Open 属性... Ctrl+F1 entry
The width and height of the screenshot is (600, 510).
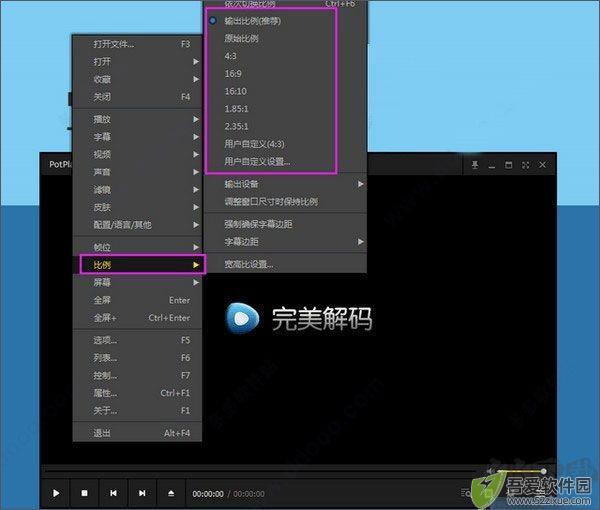137,393
